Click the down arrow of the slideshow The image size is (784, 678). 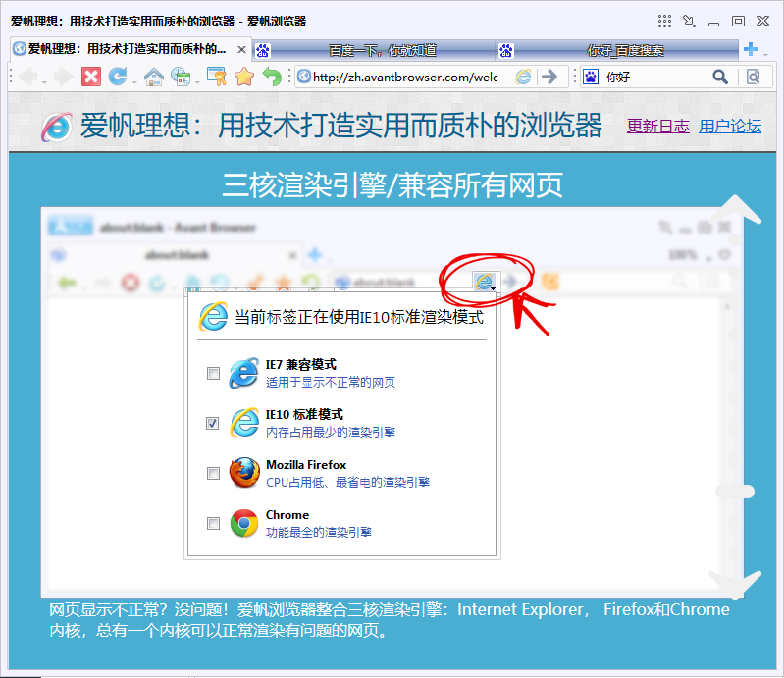(736, 585)
